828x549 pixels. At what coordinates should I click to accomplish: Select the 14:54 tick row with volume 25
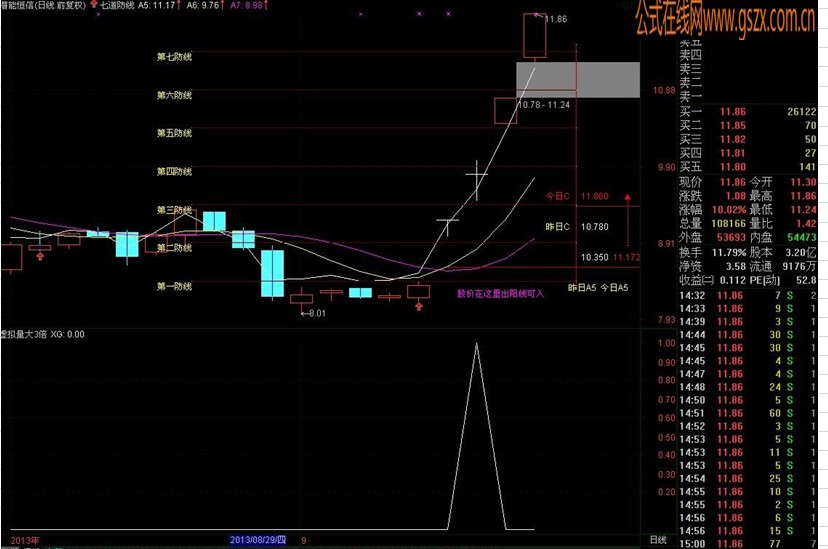pyautogui.click(x=747, y=479)
